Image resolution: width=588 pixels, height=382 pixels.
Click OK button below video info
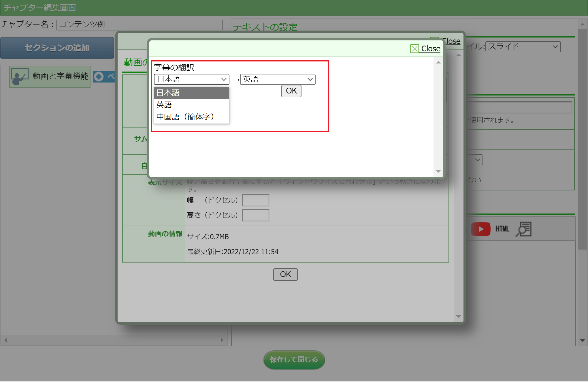tap(285, 274)
